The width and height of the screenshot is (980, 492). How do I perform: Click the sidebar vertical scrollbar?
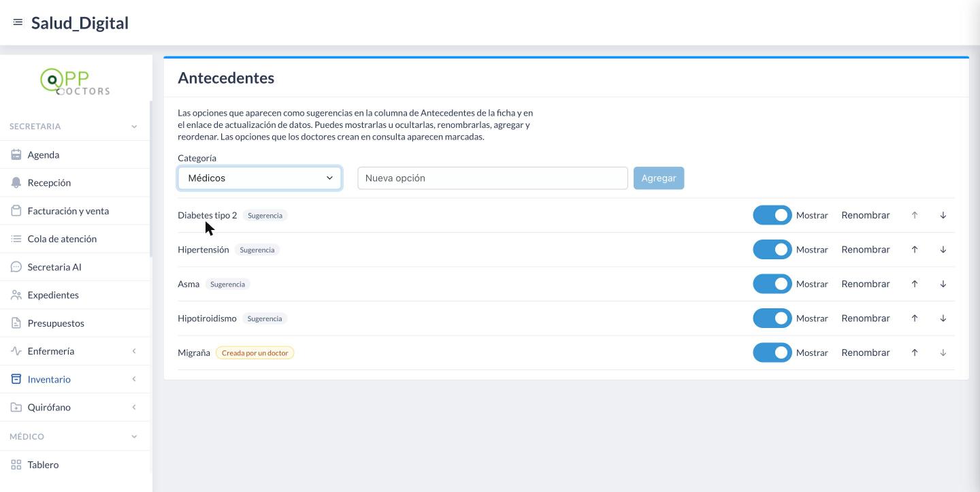[x=150, y=178]
